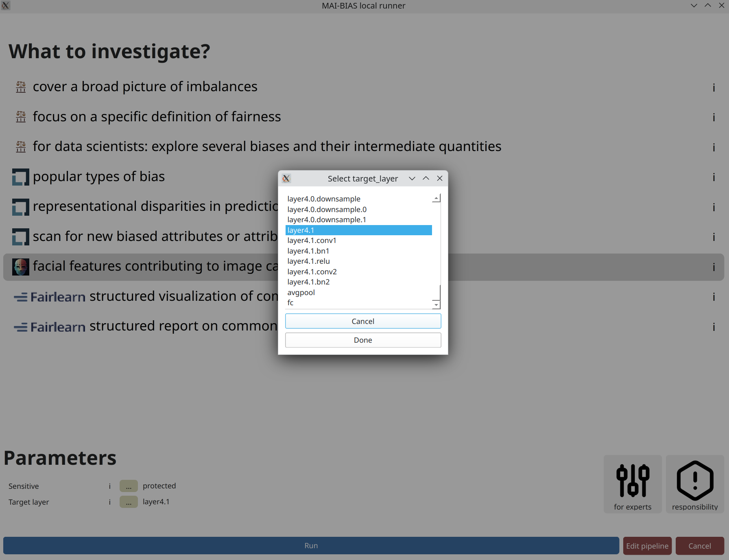Click the scales icon beside "focus on a specific definition of fairness"
Screen dimensions: 729x560
coord(20,117)
